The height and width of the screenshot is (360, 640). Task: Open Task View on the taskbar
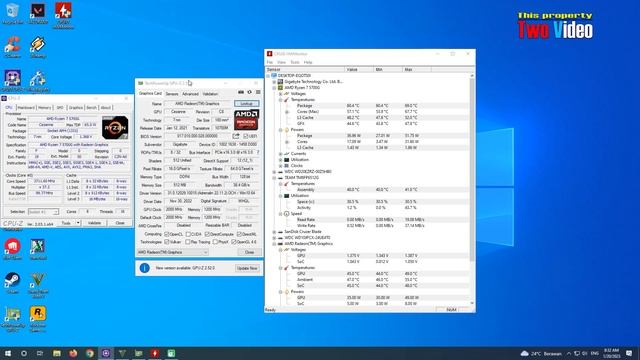(x=40, y=353)
